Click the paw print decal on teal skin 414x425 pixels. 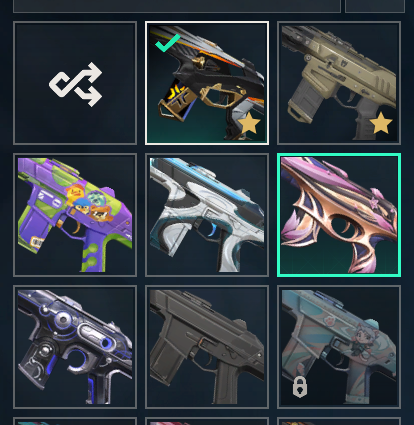click(329, 321)
